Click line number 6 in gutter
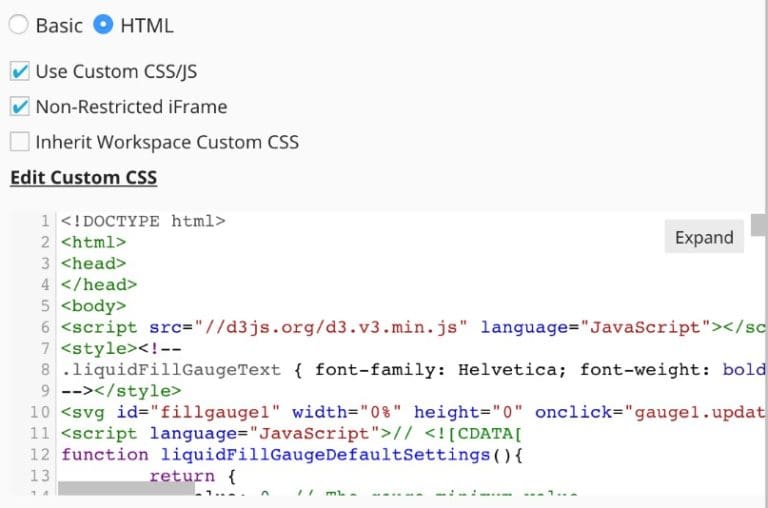 pos(45,327)
